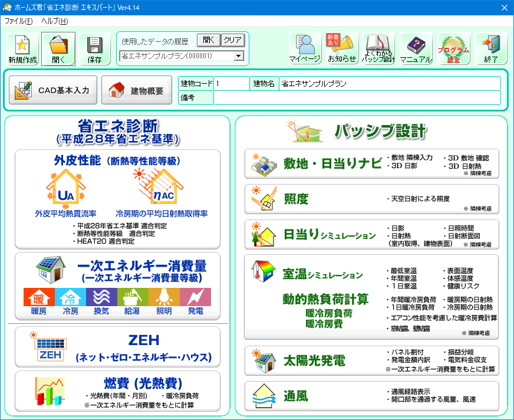Viewport: 514px width, 420px height.
Task: Click the プログラム認定 medal icon
Action: point(453,48)
